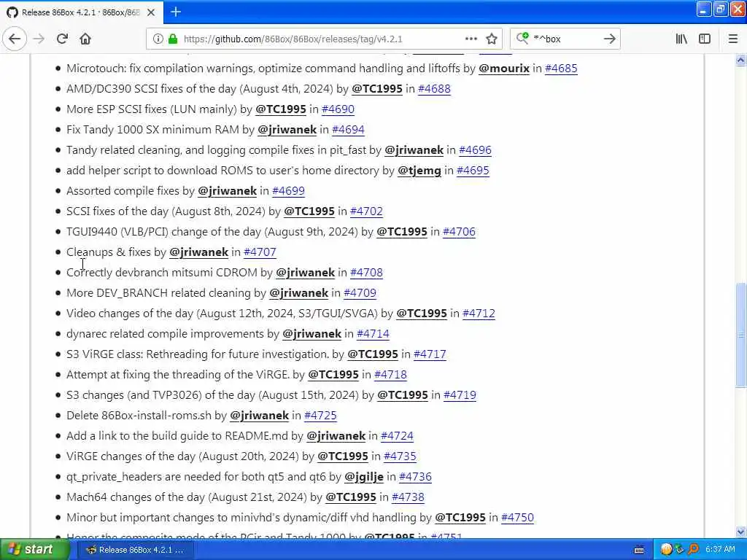747x560 pixels.
Task: Open the browser home page
Action: point(85,39)
